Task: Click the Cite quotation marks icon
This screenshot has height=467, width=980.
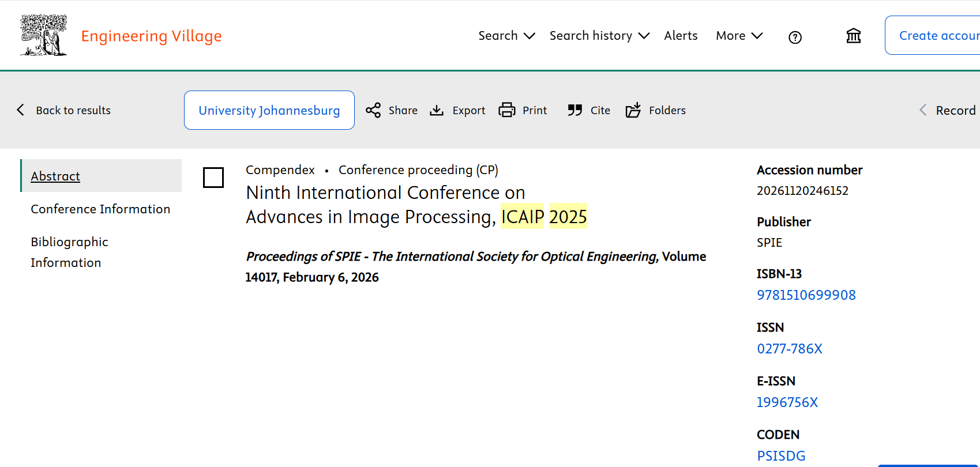Action: point(575,110)
